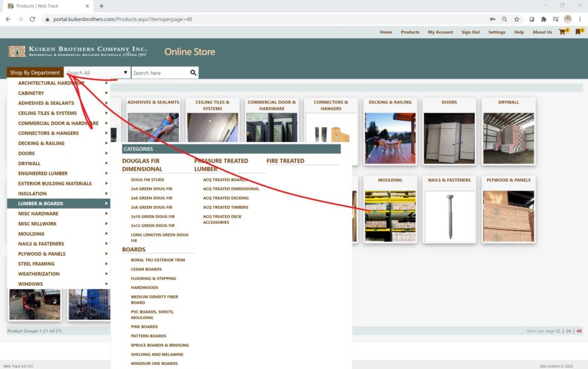Click the bookmark flag icon near cart
Image resolution: width=588 pixels, height=369 pixels.
click(579, 31)
